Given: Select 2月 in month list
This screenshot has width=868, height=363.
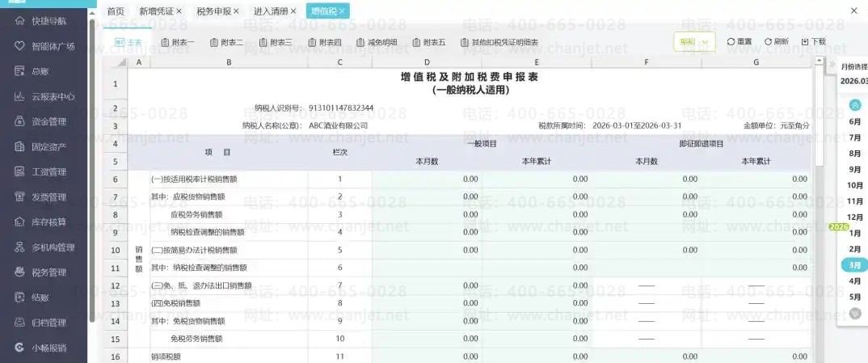Looking at the screenshot, I should click(x=855, y=250).
